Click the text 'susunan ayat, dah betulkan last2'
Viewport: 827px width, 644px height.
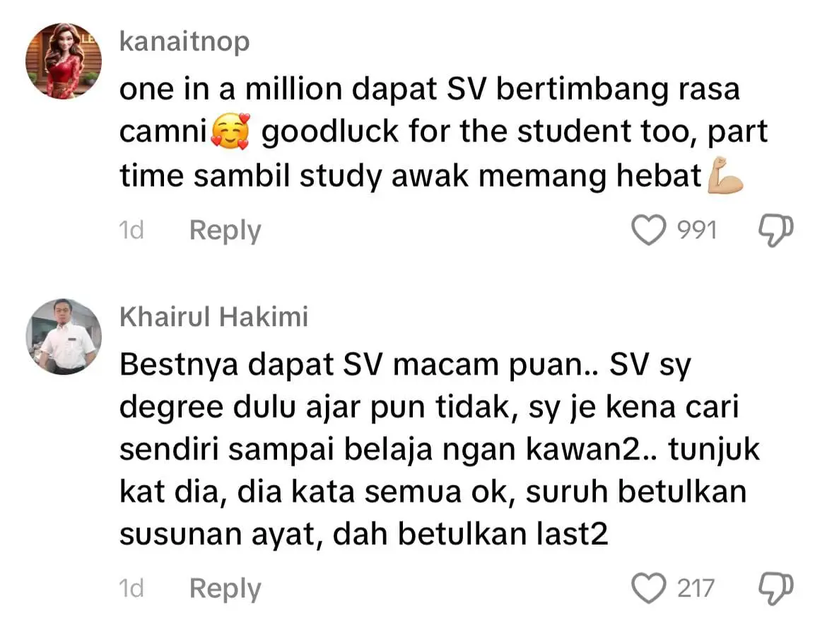pos(364,534)
